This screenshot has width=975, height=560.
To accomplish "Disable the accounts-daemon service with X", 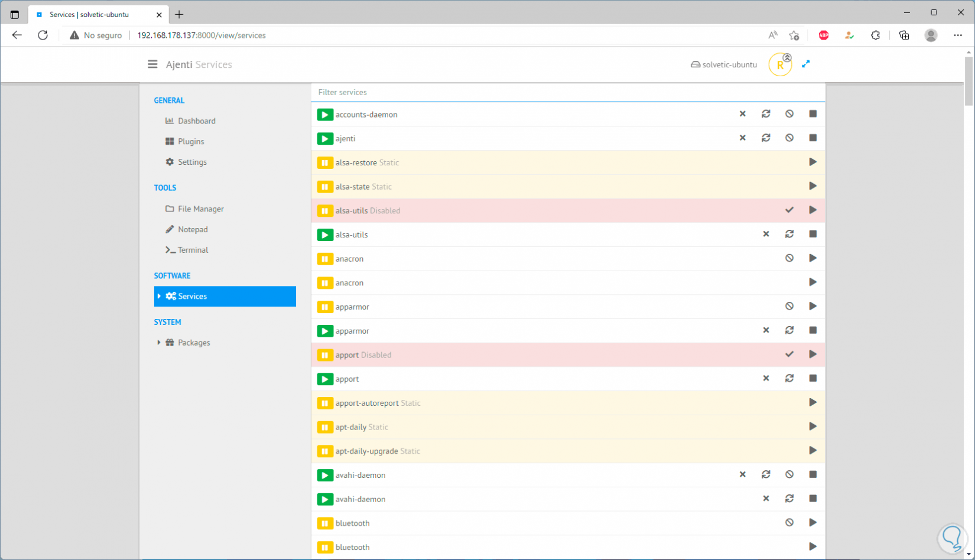I will pos(743,114).
